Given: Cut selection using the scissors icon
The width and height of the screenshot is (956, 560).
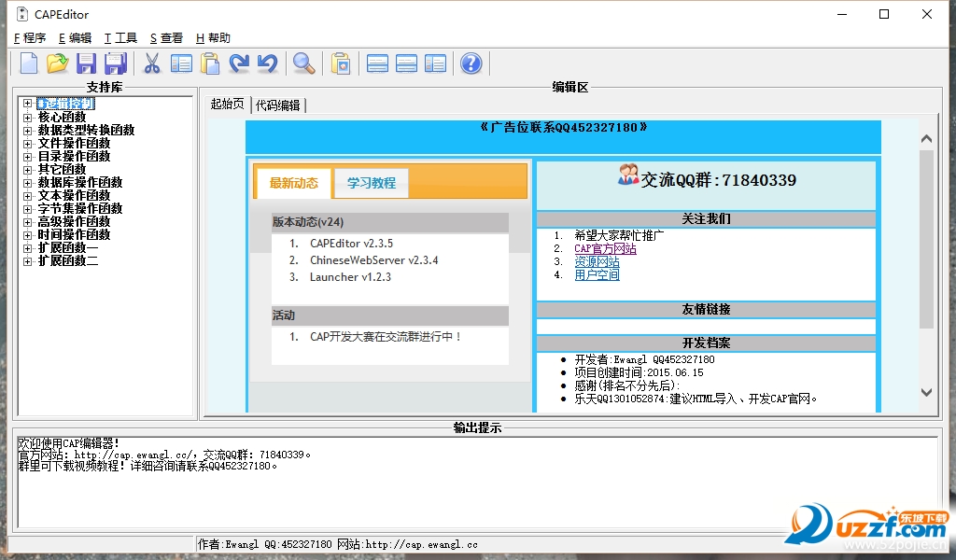Looking at the screenshot, I should click(x=152, y=63).
